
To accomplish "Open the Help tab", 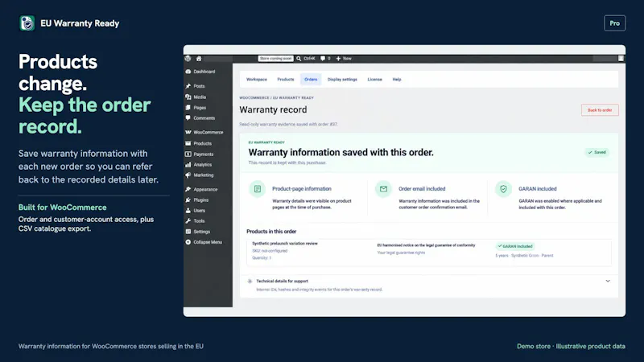I will (397, 79).
